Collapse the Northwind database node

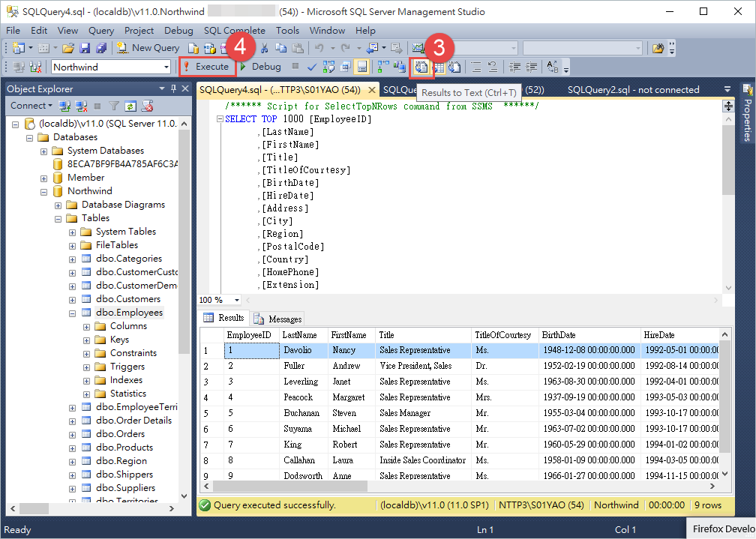click(x=43, y=190)
